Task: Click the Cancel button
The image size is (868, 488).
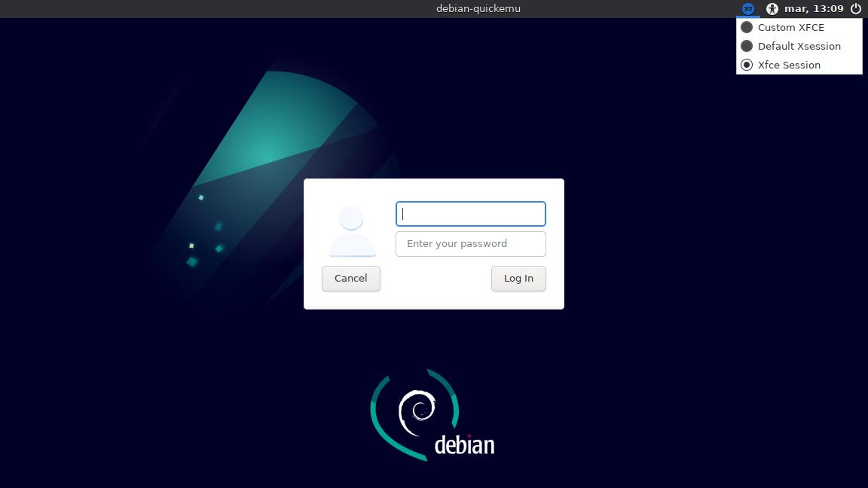Action: click(x=351, y=279)
